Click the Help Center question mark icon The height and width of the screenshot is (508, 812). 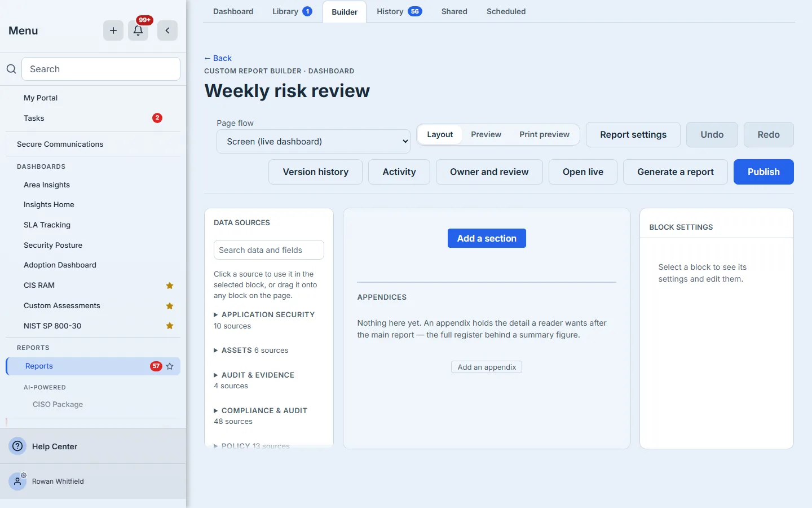click(18, 446)
